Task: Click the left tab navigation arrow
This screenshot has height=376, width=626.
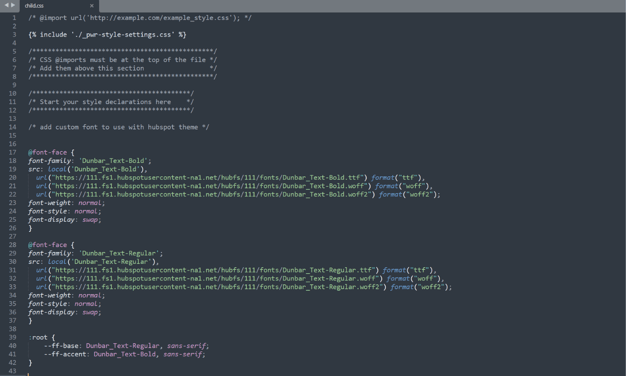Action: point(6,5)
